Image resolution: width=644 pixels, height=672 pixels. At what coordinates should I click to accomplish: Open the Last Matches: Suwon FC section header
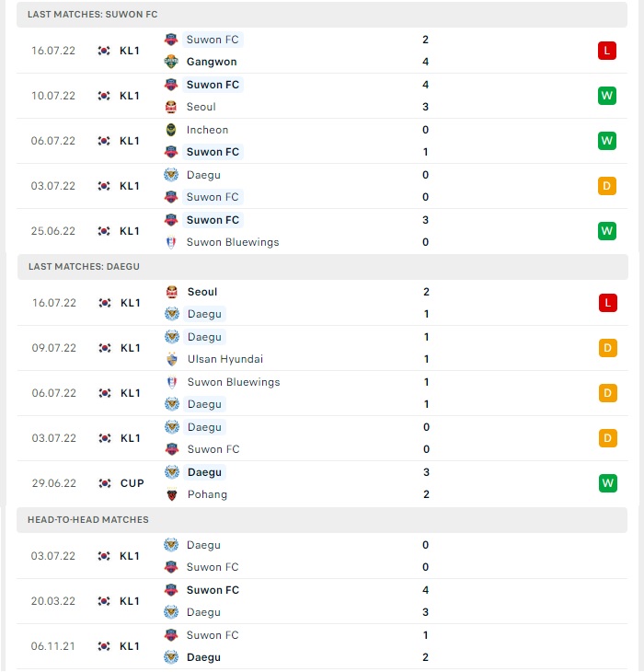(x=322, y=15)
